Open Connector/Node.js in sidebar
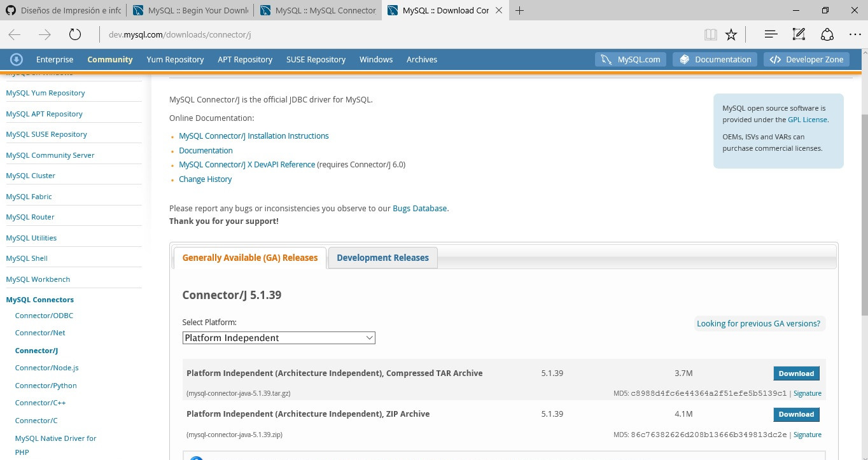 (x=46, y=368)
